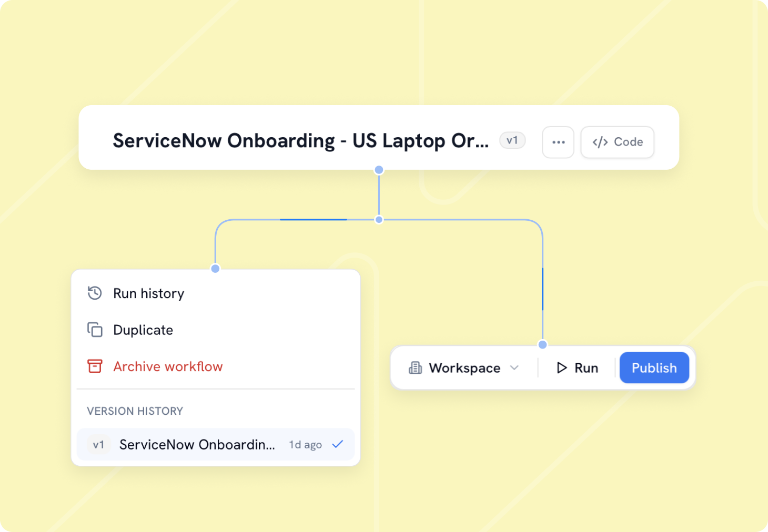
Task: Click the Run history clock icon
Action: 95,293
